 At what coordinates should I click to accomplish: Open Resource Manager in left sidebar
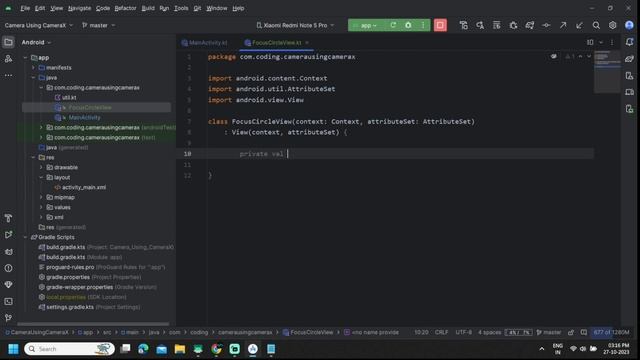click(x=8, y=59)
